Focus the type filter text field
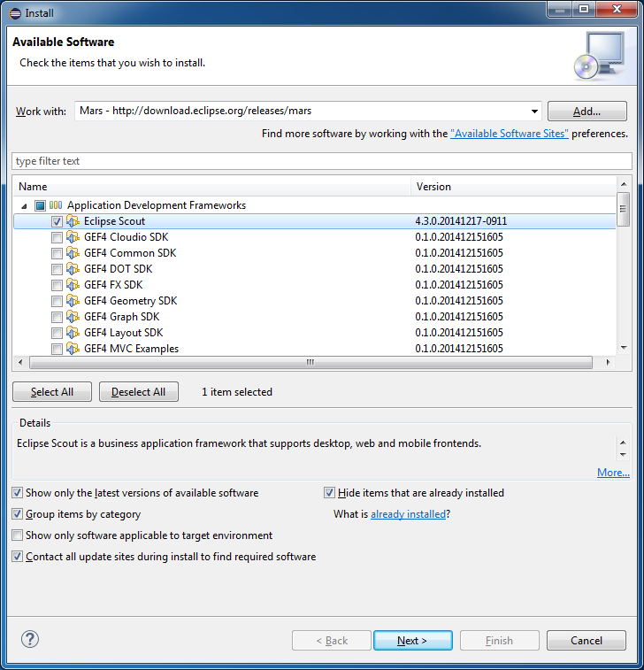 click(322, 161)
